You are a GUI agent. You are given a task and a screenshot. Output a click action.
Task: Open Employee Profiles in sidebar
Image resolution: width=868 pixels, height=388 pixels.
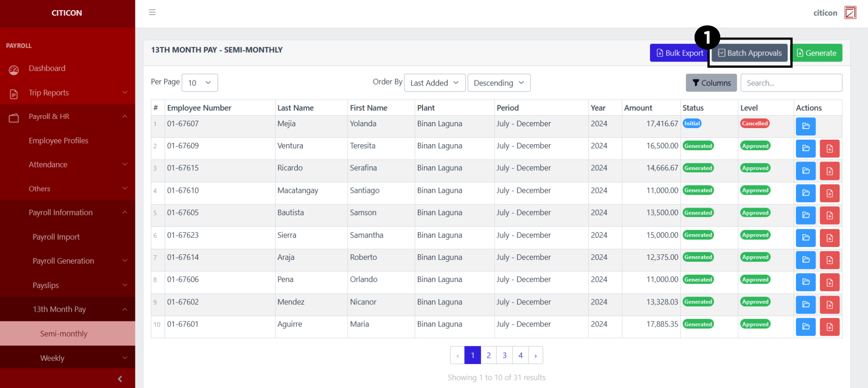[x=58, y=141]
